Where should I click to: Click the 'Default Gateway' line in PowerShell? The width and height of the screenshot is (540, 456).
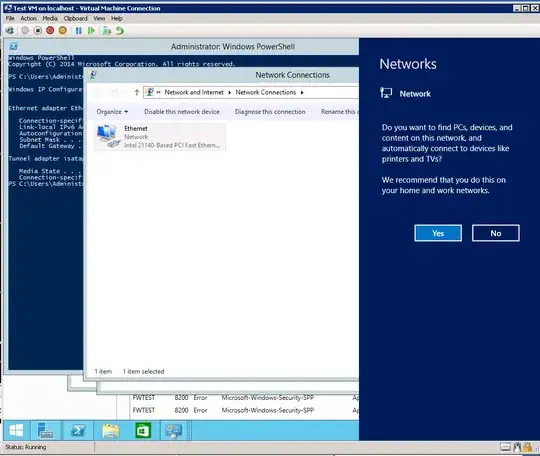click(51, 146)
